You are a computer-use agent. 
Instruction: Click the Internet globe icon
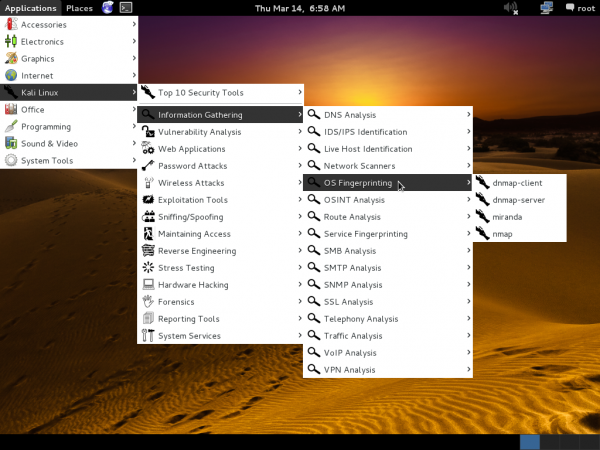tap(11, 75)
